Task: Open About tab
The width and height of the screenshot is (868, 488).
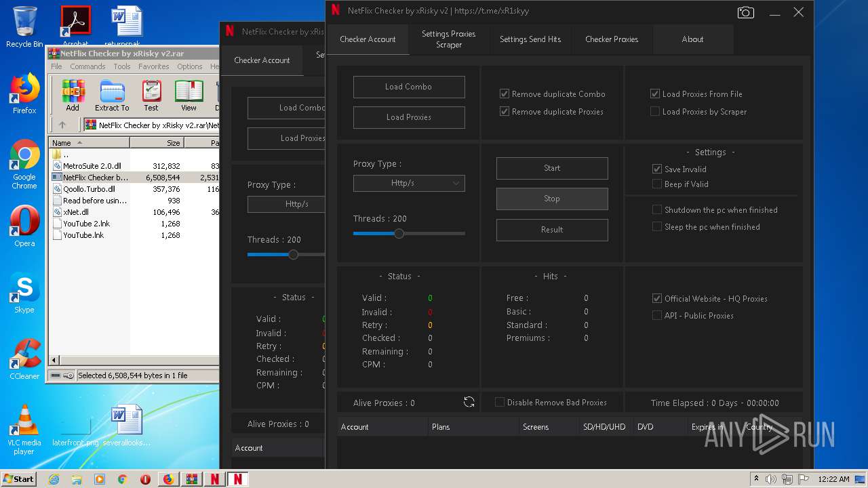Action: click(692, 39)
